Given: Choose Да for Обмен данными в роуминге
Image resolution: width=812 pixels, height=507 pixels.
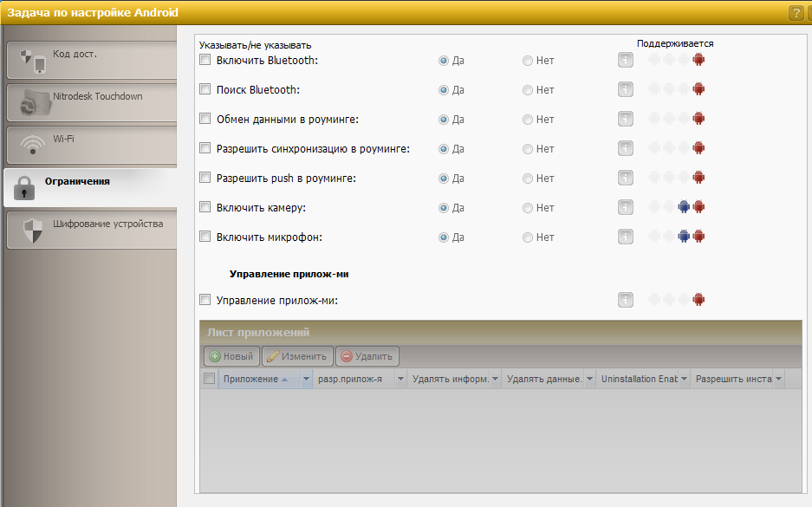Looking at the screenshot, I should [x=444, y=120].
